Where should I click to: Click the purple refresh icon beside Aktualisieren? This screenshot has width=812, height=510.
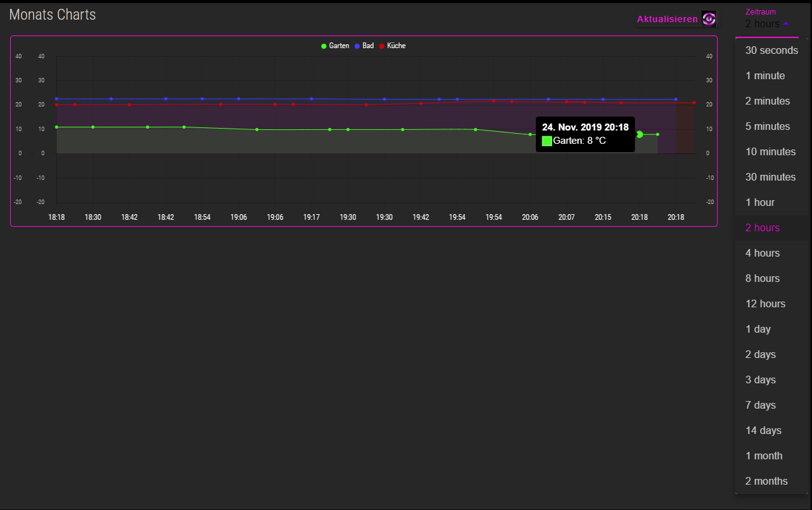click(709, 19)
